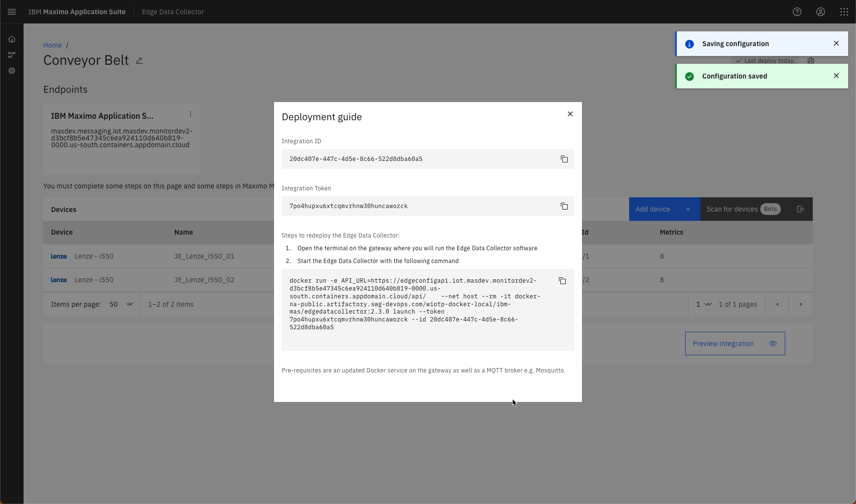Viewport: 856px width, 504px height.
Task: Open the devices chip sidebar icon
Action: click(12, 71)
